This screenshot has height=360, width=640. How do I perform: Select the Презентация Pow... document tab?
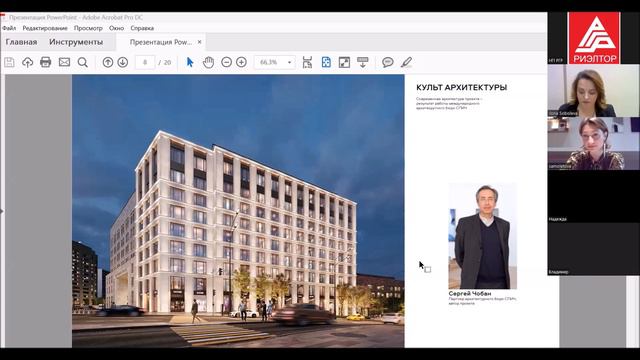(161, 42)
